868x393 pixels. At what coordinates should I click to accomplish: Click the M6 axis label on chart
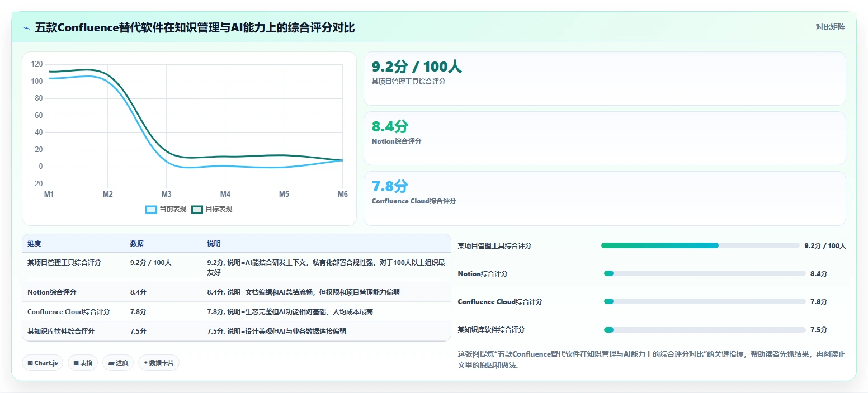(x=342, y=194)
